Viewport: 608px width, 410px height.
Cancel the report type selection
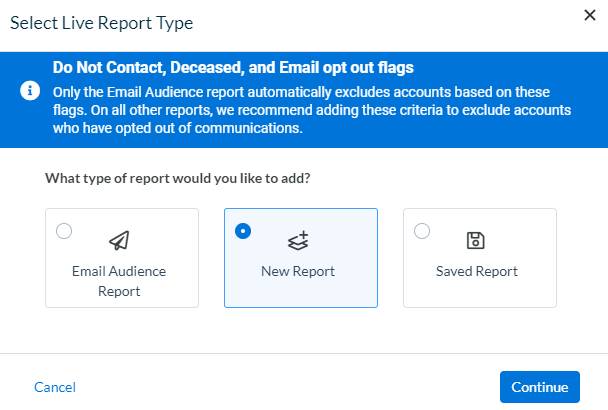[55, 387]
